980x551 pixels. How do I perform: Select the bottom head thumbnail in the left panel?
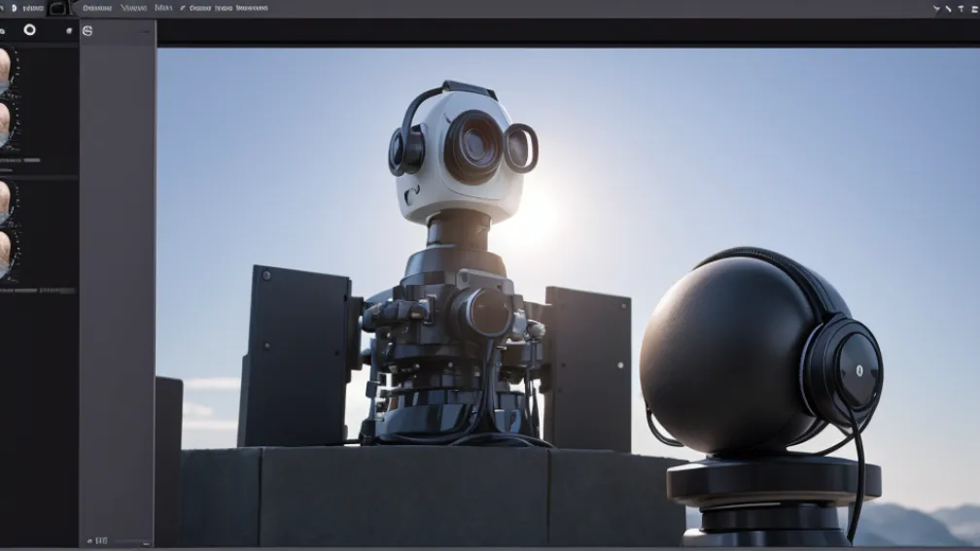coord(6,255)
